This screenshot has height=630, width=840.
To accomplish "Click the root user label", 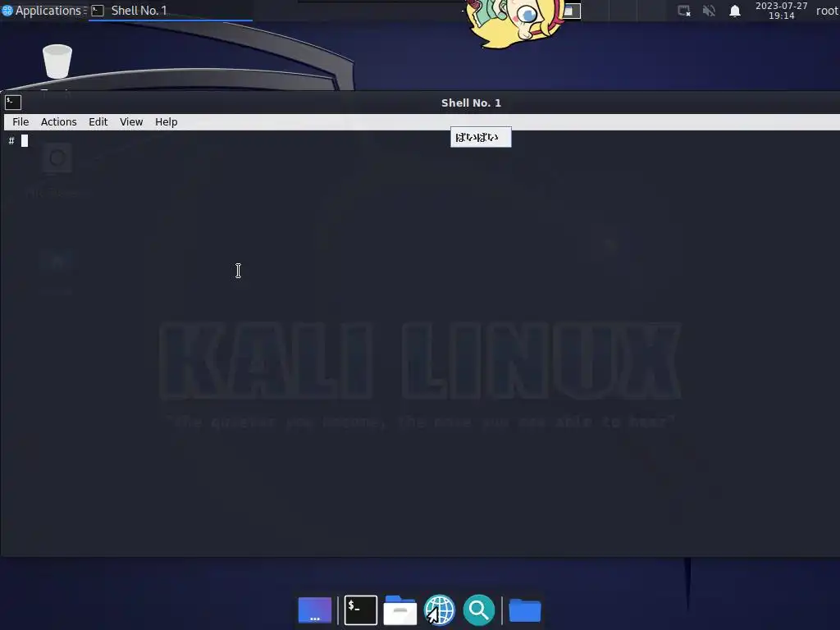I will pos(827,11).
